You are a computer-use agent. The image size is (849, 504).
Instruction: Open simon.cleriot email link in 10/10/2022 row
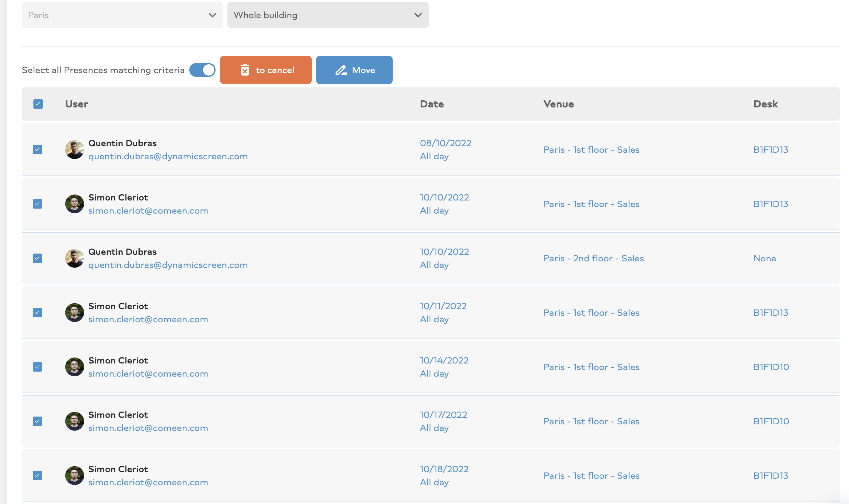pyautogui.click(x=148, y=210)
